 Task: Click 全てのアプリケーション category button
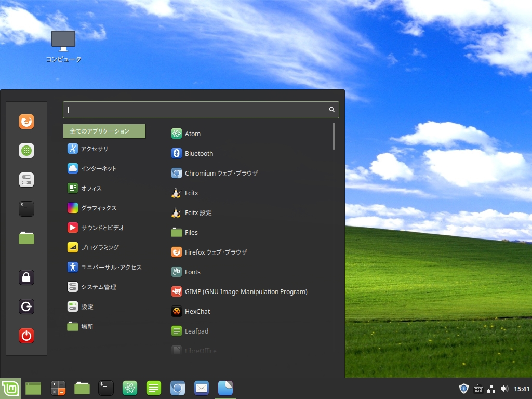click(104, 131)
